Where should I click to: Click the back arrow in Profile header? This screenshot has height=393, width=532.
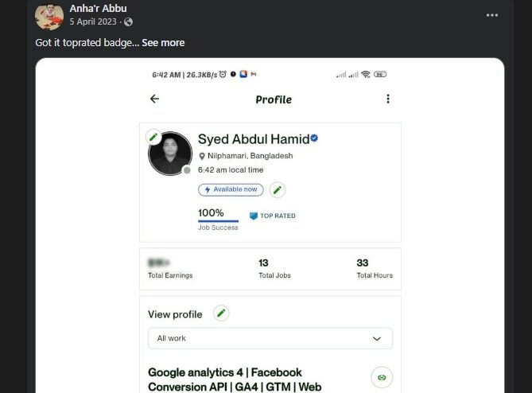(x=154, y=99)
